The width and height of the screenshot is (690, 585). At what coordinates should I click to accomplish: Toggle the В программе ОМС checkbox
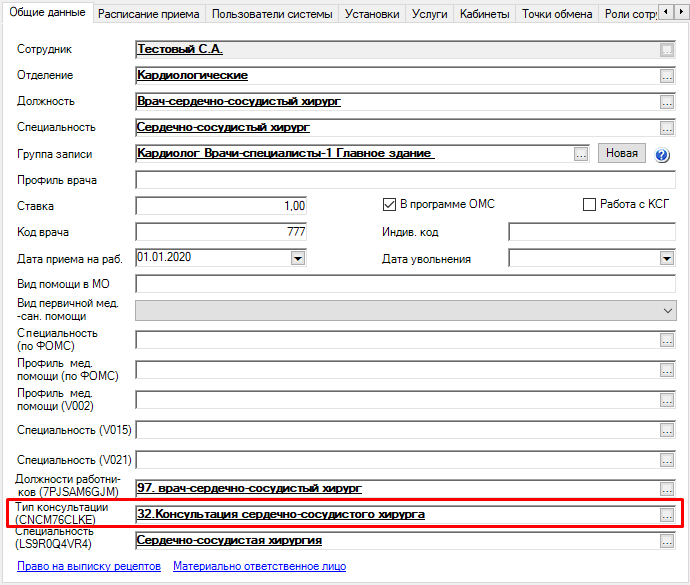tap(389, 205)
